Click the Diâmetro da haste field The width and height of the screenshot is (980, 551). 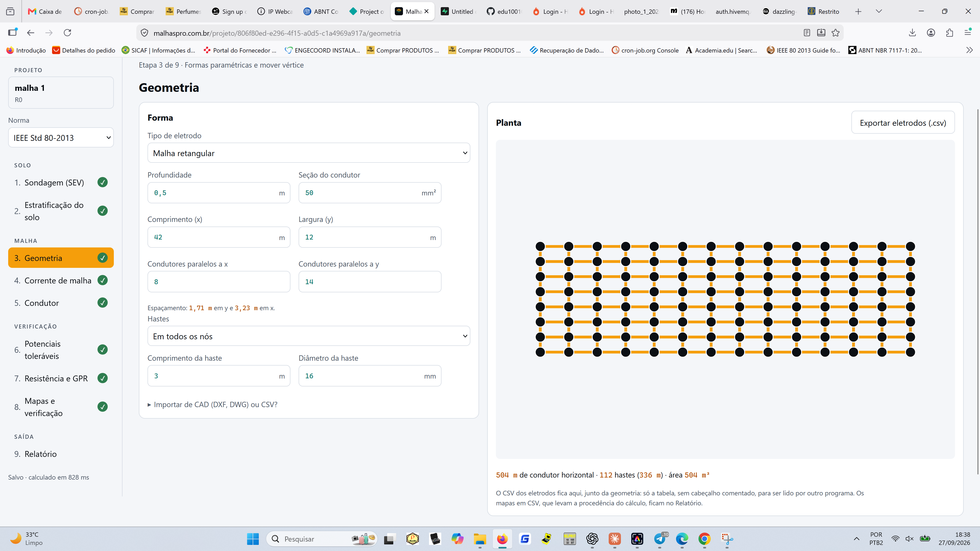pos(370,376)
